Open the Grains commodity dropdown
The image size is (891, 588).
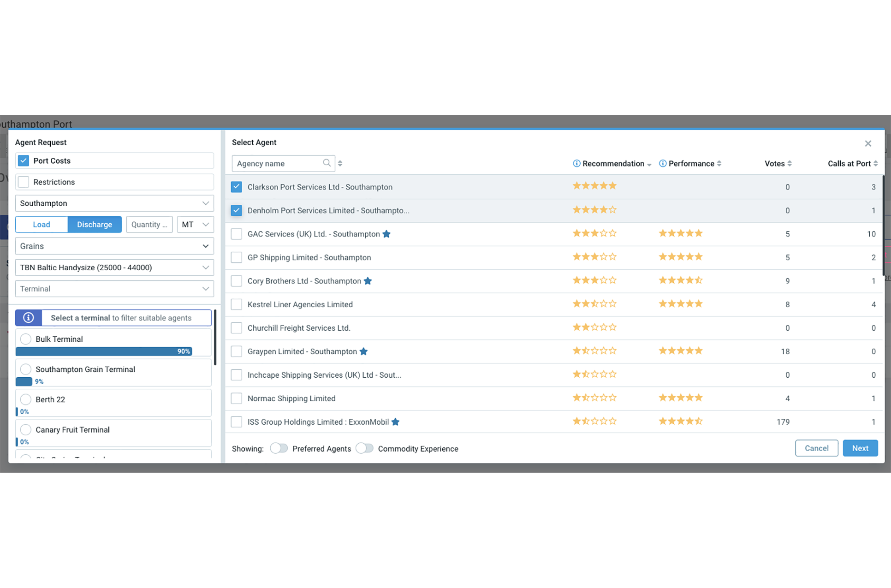[114, 246]
